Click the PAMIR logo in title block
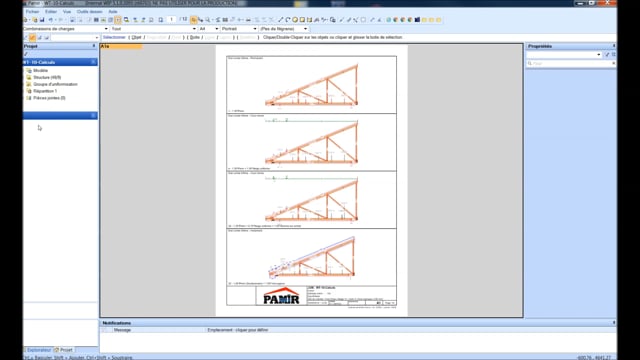This screenshot has height=360, width=640. tap(281, 296)
